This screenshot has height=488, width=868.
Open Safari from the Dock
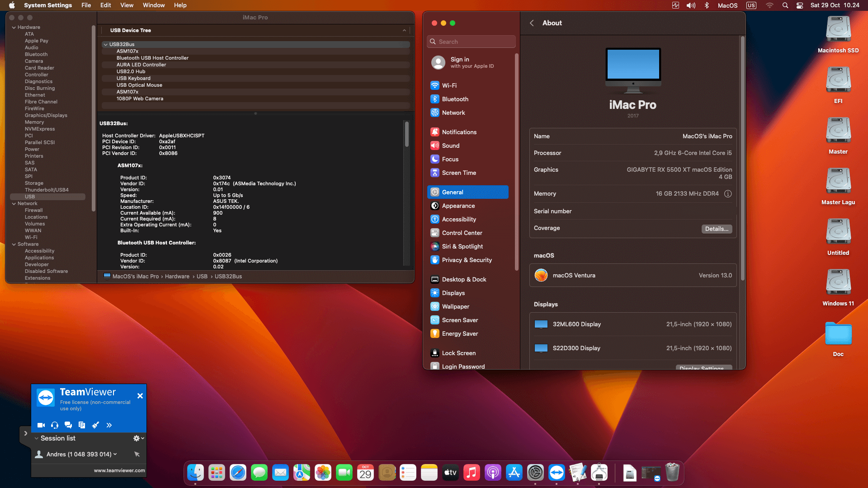tap(238, 473)
